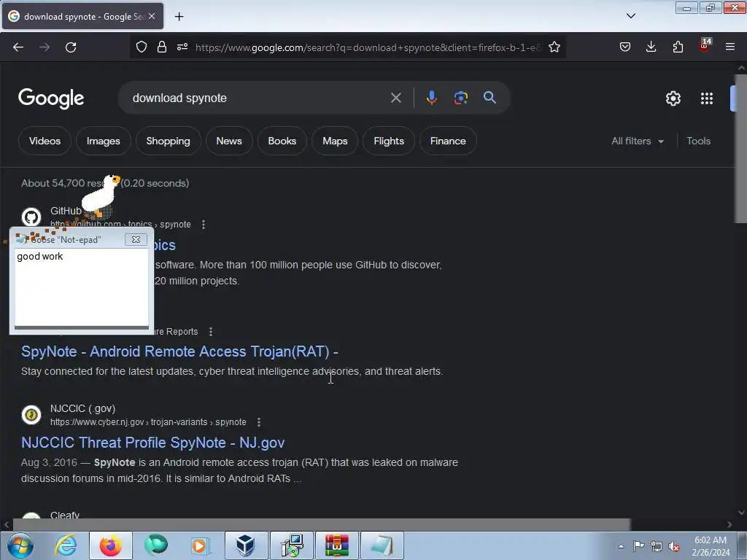Click the Firefox URL address bar
The height and width of the screenshot is (560, 747).
(367, 47)
